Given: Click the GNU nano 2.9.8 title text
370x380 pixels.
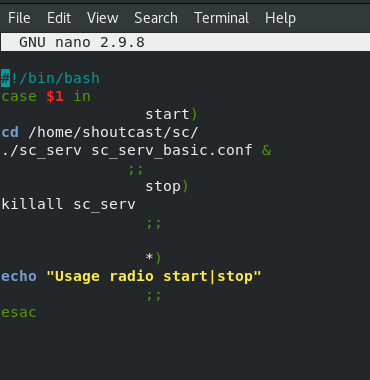Looking at the screenshot, I should click(x=82, y=42).
